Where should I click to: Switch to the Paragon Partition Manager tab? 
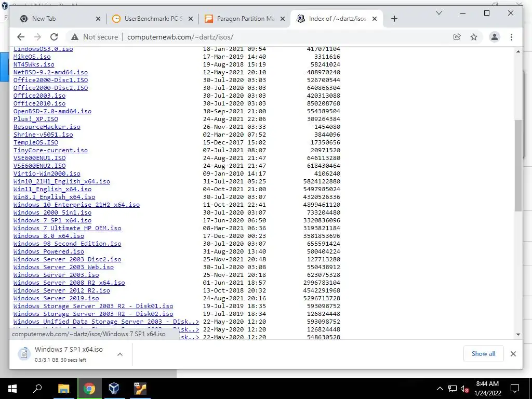(x=244, y=19)
